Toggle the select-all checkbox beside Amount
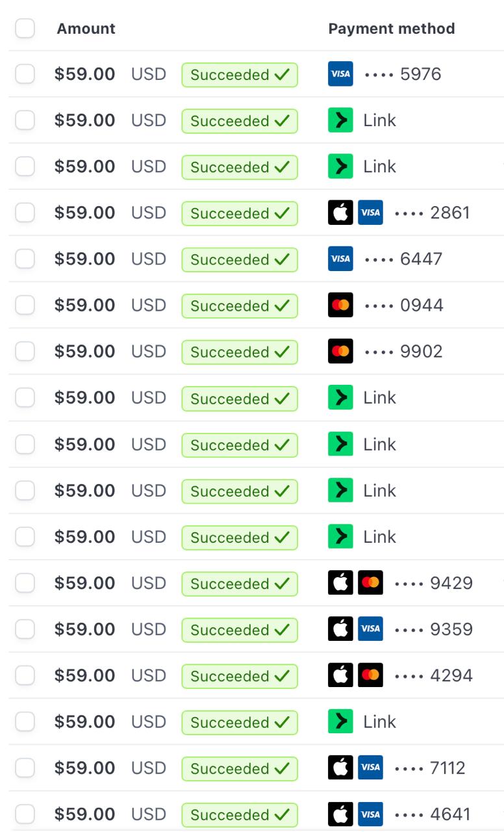504x832 pixels. [25, 29]
